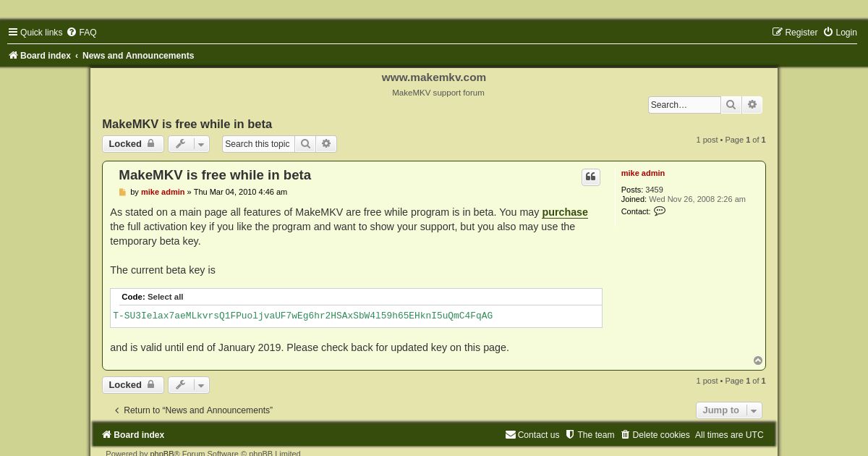Focus the board Search input field

684,105
